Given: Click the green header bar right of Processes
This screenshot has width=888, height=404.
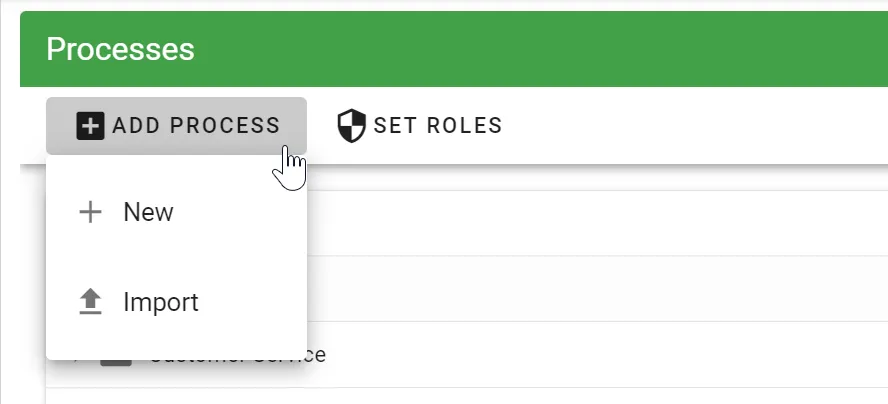Looking at the screenshot, I should coord(550,49).
